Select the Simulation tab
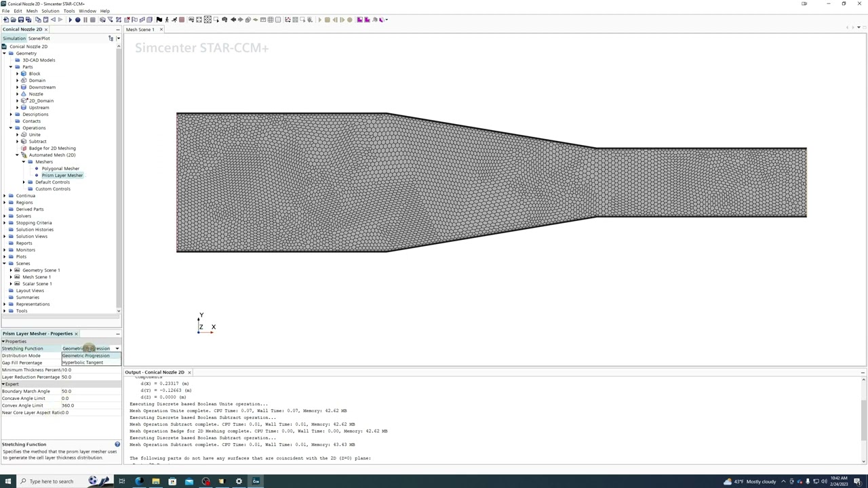The height and width of the screenshot is (488, 868). [x=14, y=38]
